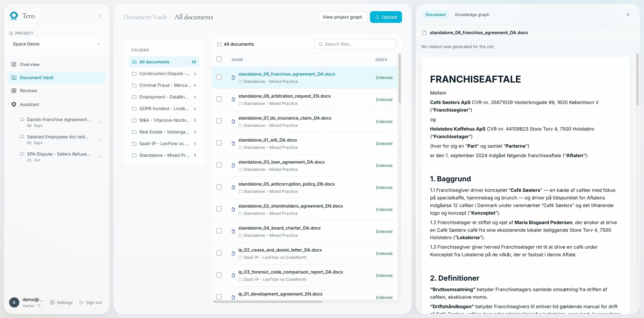This screenshot has height=318, width=644.
Task: Toggle the select-all checkbox in the header
Action: click(219, 59)
